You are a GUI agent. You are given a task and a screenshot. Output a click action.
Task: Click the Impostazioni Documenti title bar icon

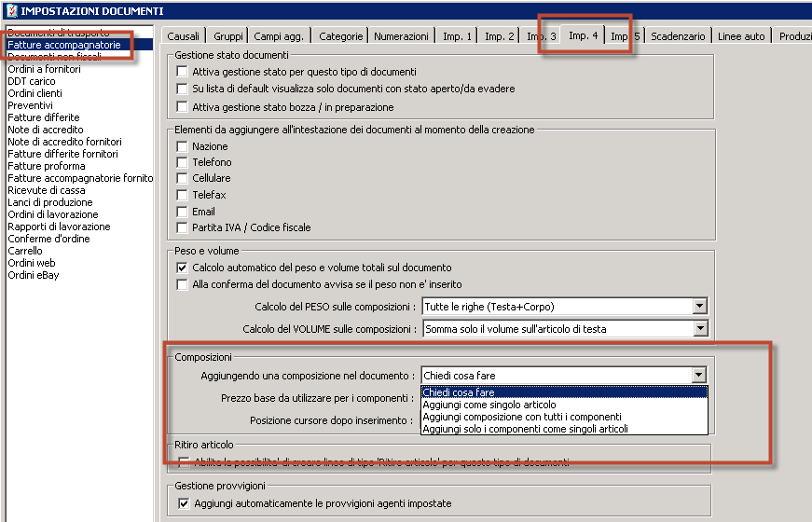[11, 10]
